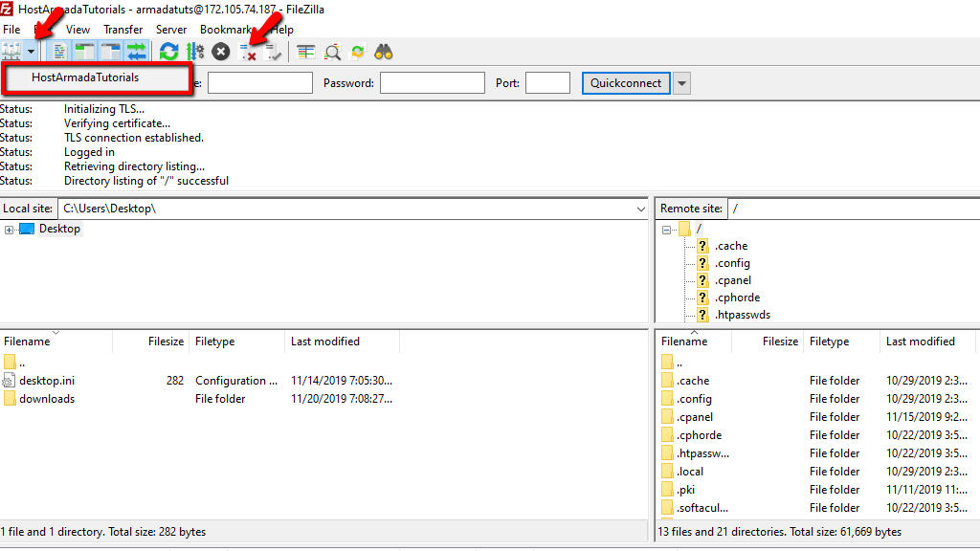Search for files with binoculars icon
The height and width of the screenshot is (551, 980).
(383, 52)
